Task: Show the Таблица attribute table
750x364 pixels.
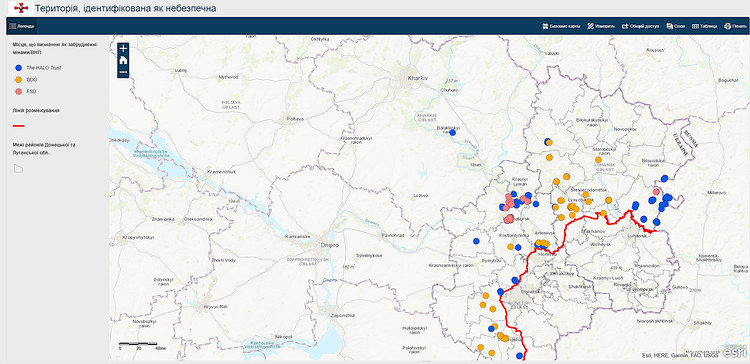Action: click(x=705, y=26)
